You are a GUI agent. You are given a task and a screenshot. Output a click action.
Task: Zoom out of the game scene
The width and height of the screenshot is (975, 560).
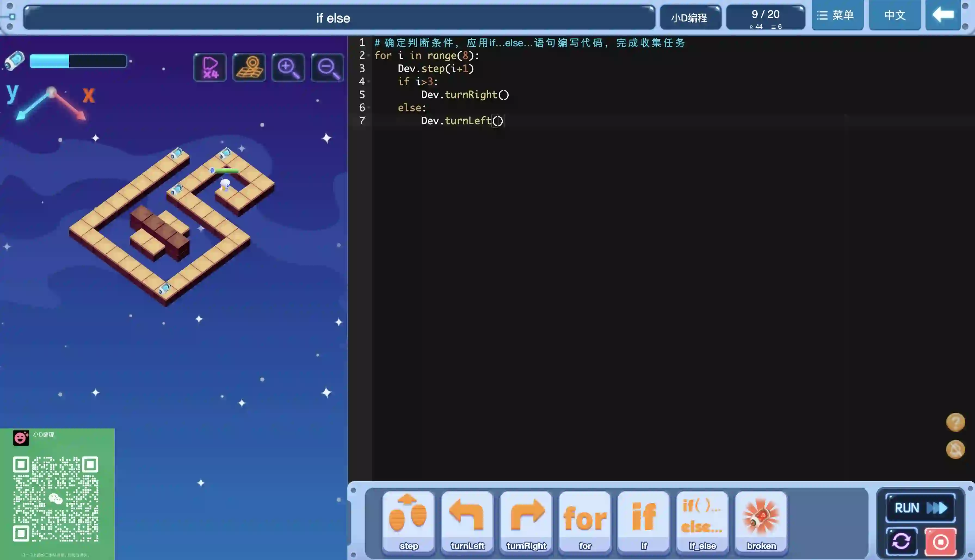[x=328, y=67]
